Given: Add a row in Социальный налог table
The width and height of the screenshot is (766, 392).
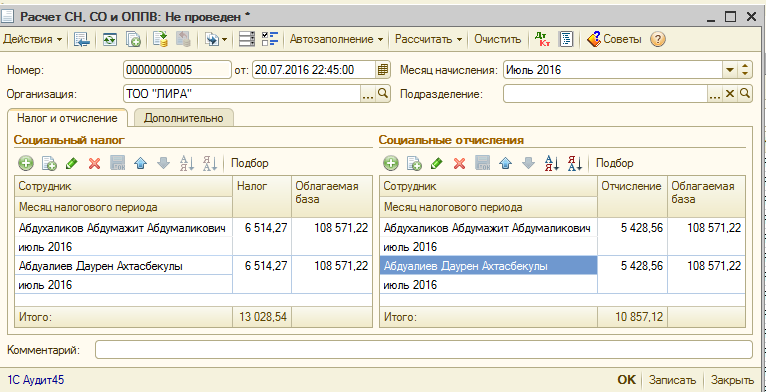Looking at the screenshot, I should pyautogui.click(x=26, y=163).
